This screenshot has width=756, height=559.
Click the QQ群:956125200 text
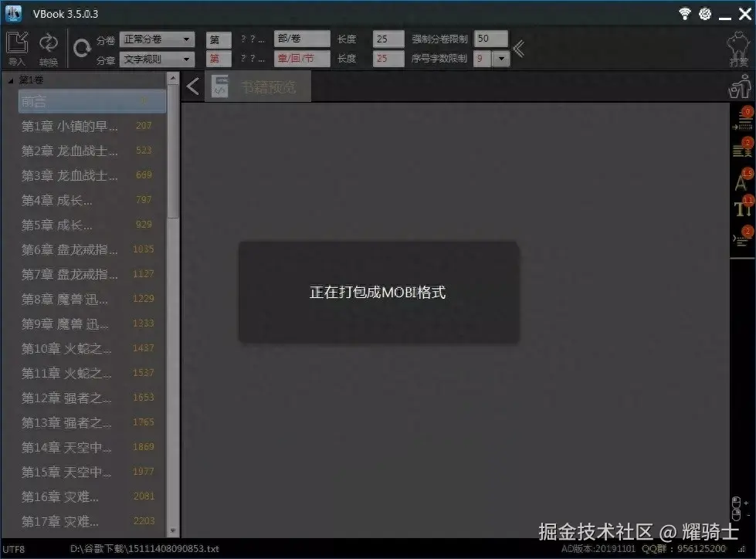(683, 548)
